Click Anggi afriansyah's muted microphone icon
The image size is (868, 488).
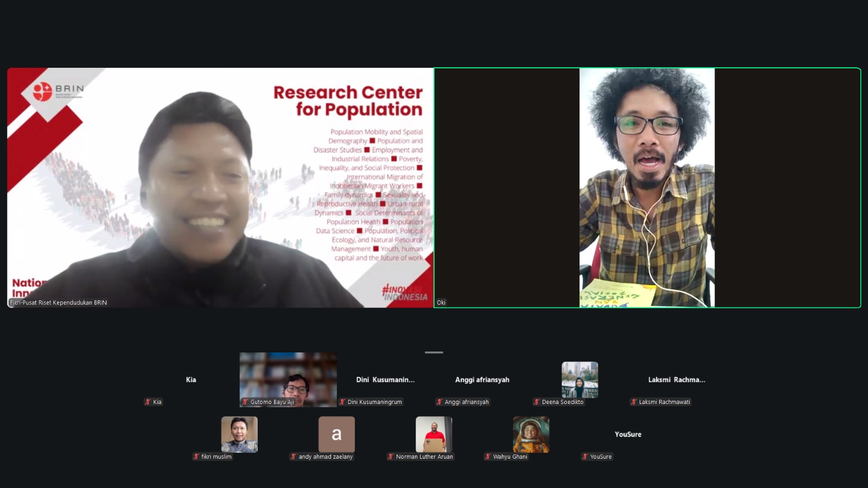click(x=439, y=402)
